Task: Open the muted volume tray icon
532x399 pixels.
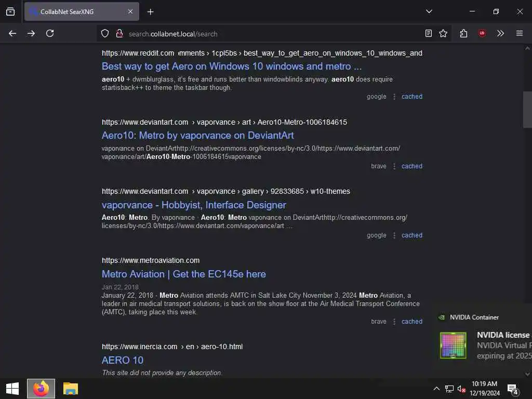Action: click(461, 389)
